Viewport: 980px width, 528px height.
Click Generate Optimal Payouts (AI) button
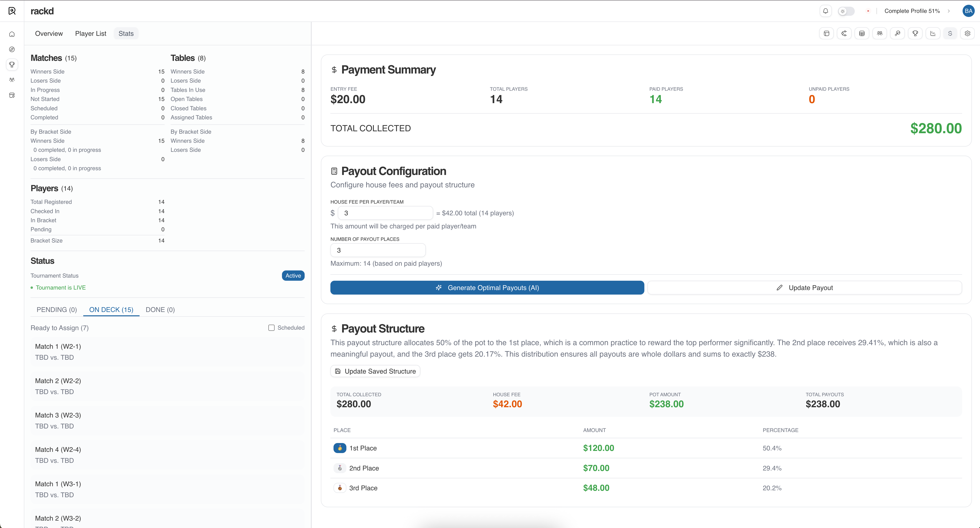[x=487, y=288]
